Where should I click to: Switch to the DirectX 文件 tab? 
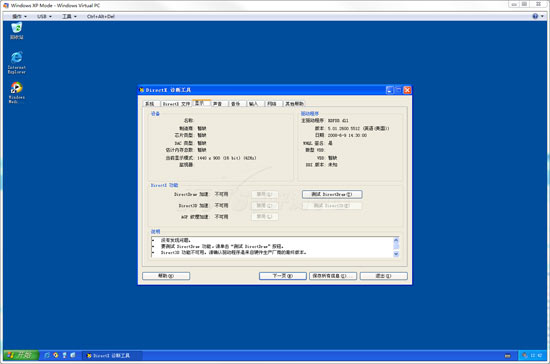pos(176,103)
